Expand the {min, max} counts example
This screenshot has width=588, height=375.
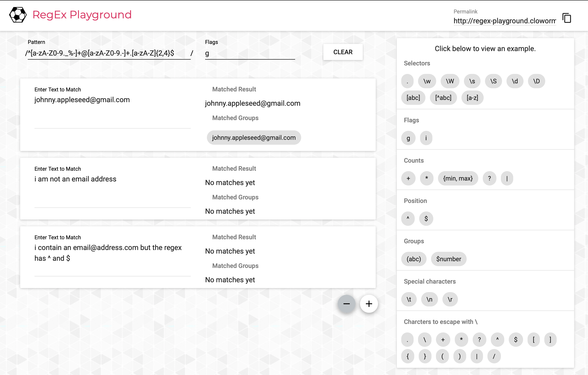[458, 178]
